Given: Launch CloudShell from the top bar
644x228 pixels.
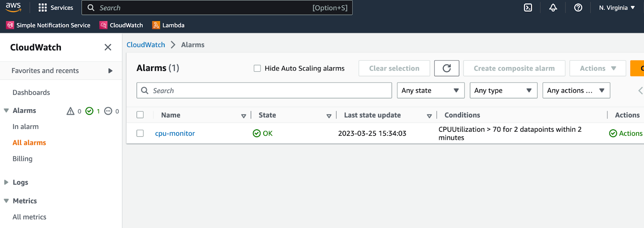Looking at the screenshot, I should tap(528, 8).
